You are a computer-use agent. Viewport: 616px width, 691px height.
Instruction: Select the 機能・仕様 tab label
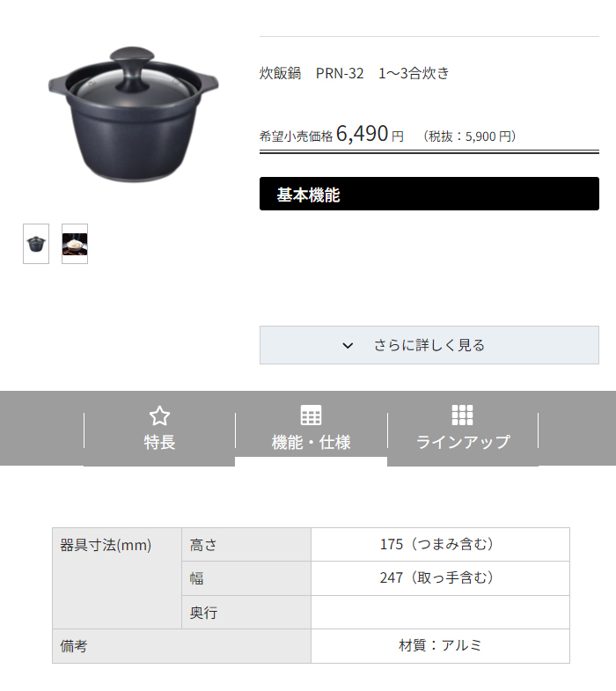tap(311, 442)
